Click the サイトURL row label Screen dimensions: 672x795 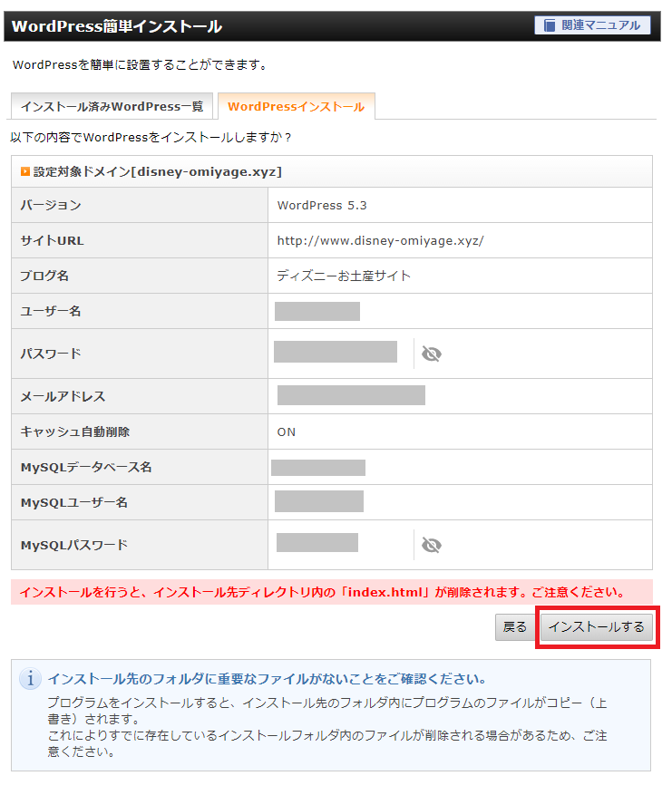coord(52,240)
